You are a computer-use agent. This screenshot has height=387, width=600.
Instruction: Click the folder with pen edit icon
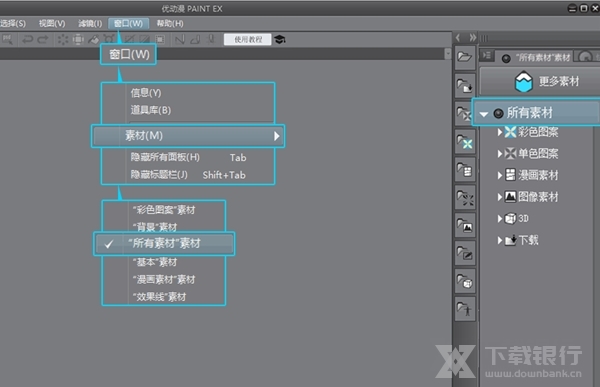coord(465,253)
